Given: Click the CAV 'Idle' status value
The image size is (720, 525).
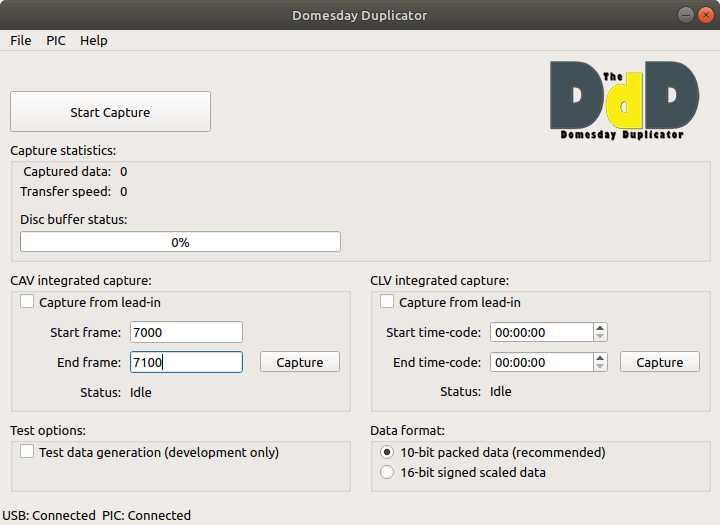Looking at the screenshot, I should (141, 392).
